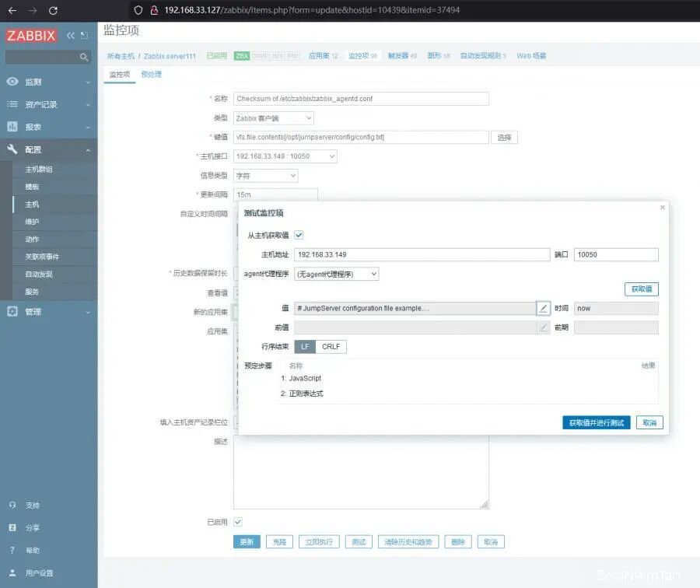Click the 报表 chart icon
Image resolution: width=700 pixels, height=588 pixels.
click(12, 126)
